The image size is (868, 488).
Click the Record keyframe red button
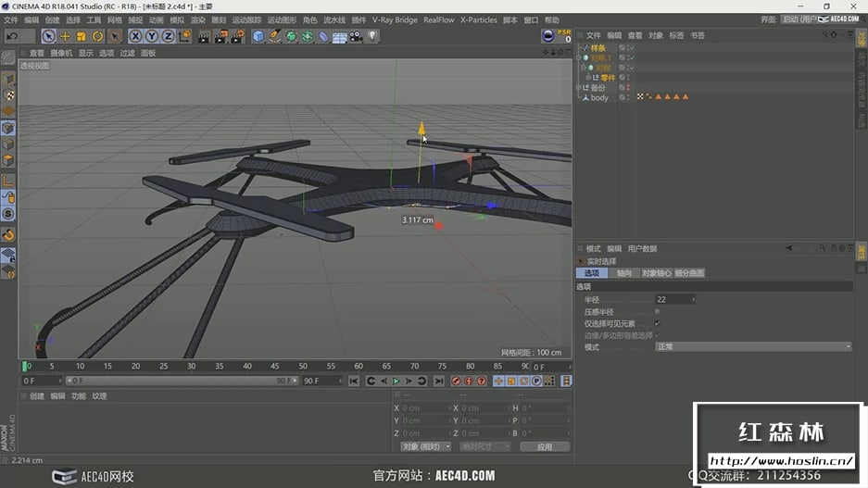pyautogui.click(x=455, y=381)
